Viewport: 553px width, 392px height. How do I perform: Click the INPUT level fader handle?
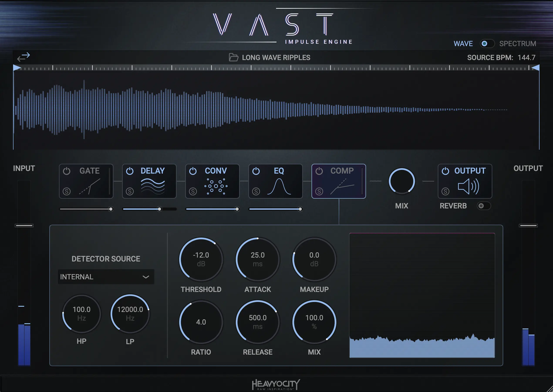pyautogui.click(x=24, y=225)
